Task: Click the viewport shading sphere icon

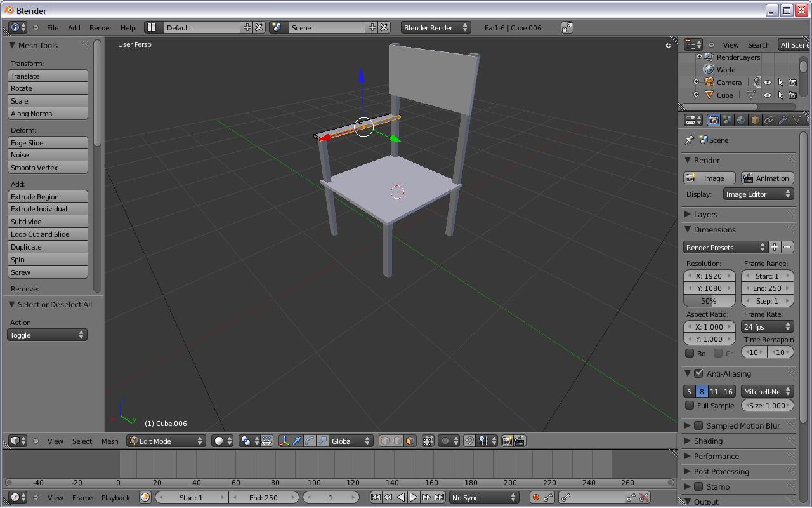Action: click(x=222, y=441)
